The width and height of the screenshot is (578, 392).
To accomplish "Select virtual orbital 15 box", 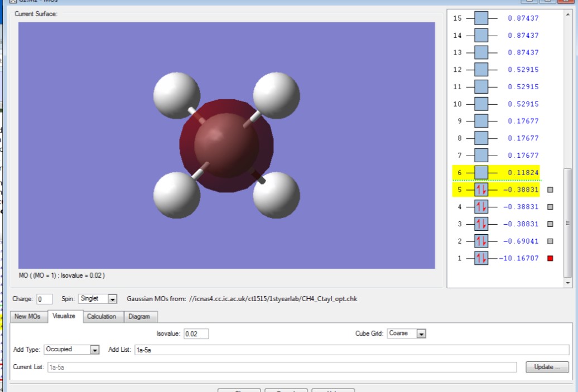I will 481,18.
